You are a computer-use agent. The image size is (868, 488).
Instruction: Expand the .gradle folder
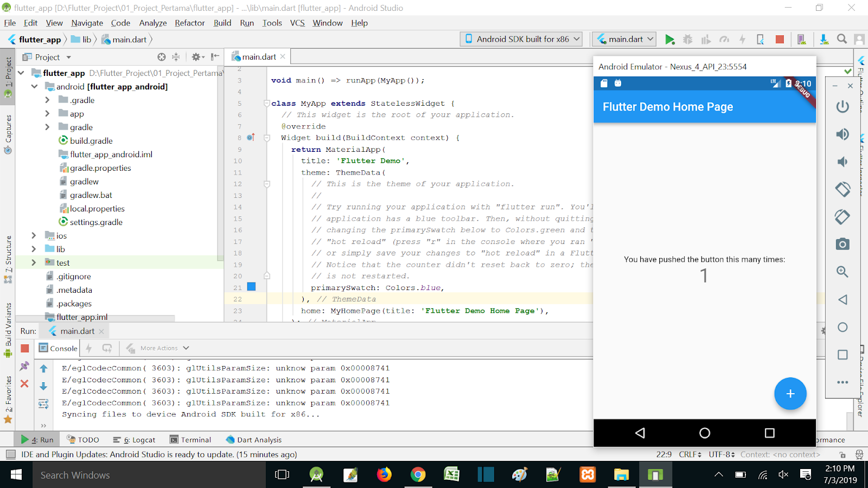pyautogui.click(x=47, y=100)
